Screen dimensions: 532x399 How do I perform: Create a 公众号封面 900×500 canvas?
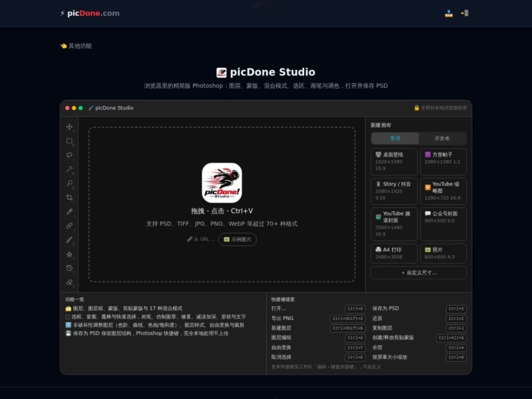[443, 224]
